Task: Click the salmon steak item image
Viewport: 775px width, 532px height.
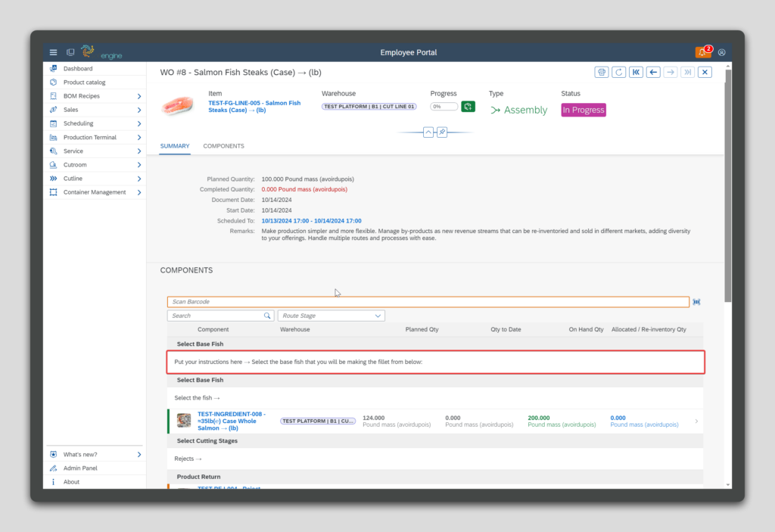Action: [x=177, y=105]
